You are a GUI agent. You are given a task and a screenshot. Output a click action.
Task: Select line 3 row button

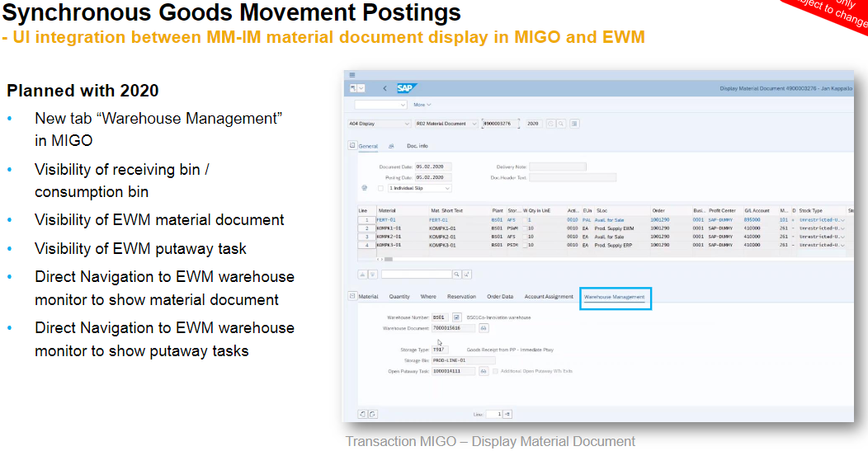[x=366, y=237]
